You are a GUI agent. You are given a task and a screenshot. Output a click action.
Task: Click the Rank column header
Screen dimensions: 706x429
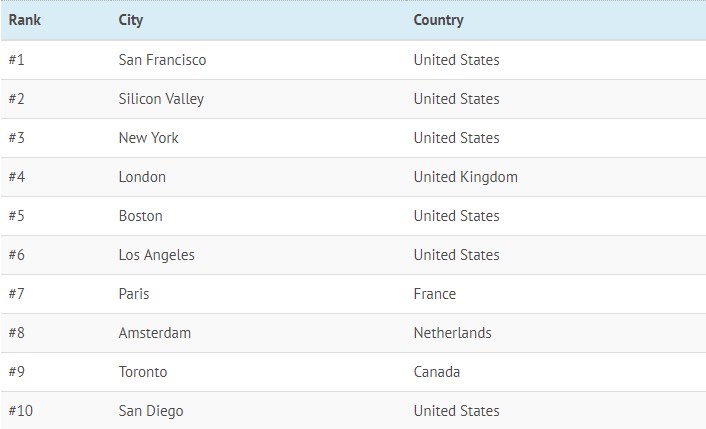(x=25, y=20)
